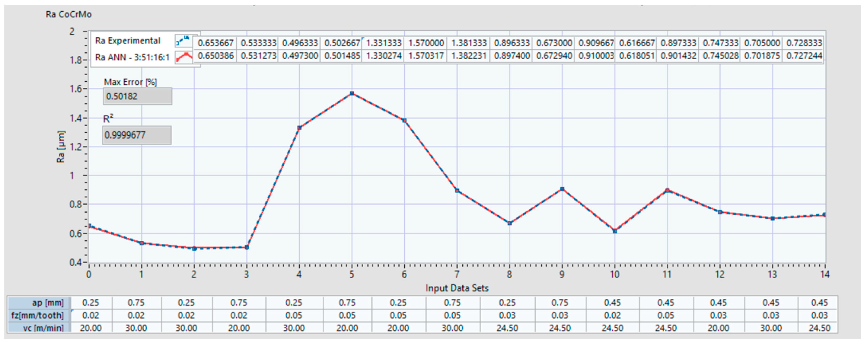
Task: Select the R² value field showing 0.9999677
Action: click(x=137, y=135)
